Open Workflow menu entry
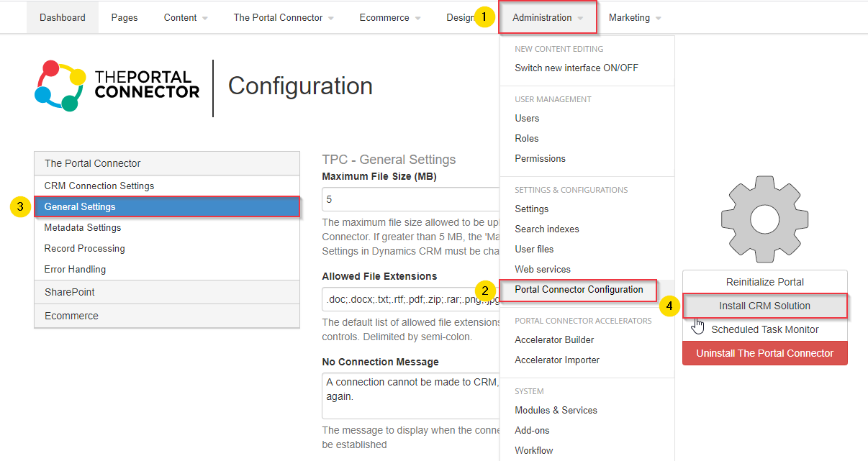 [534, 450]
